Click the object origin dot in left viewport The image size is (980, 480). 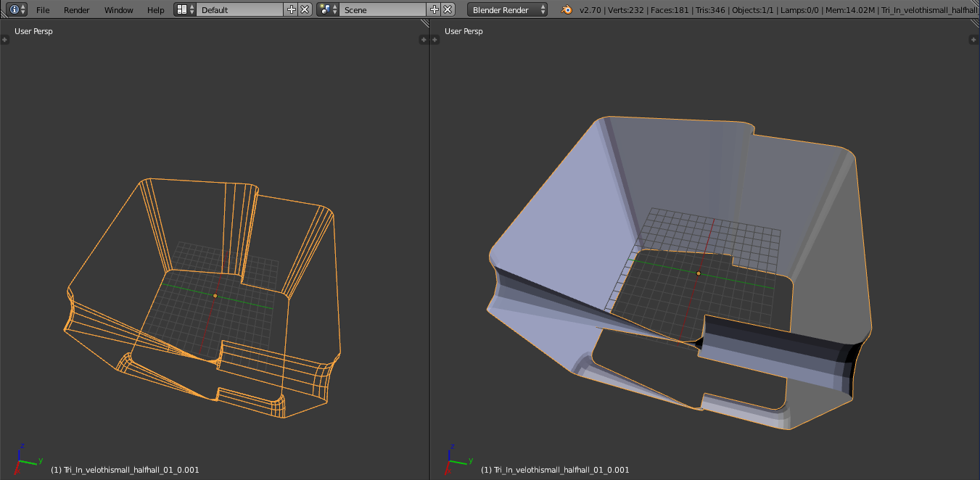[x=215, y=296]
